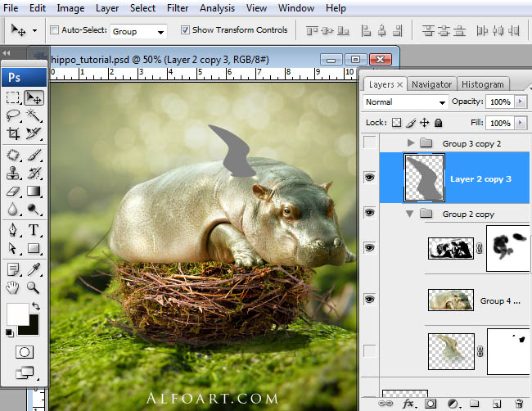Hide Layer 2 copy 3 visibility eye
Screen dimensions: 532x411
369,178
